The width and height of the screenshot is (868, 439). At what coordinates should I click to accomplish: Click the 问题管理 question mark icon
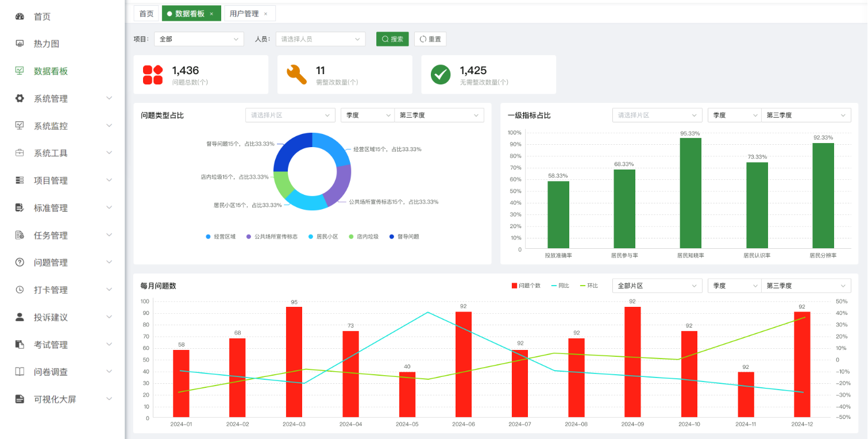(20, 263)
